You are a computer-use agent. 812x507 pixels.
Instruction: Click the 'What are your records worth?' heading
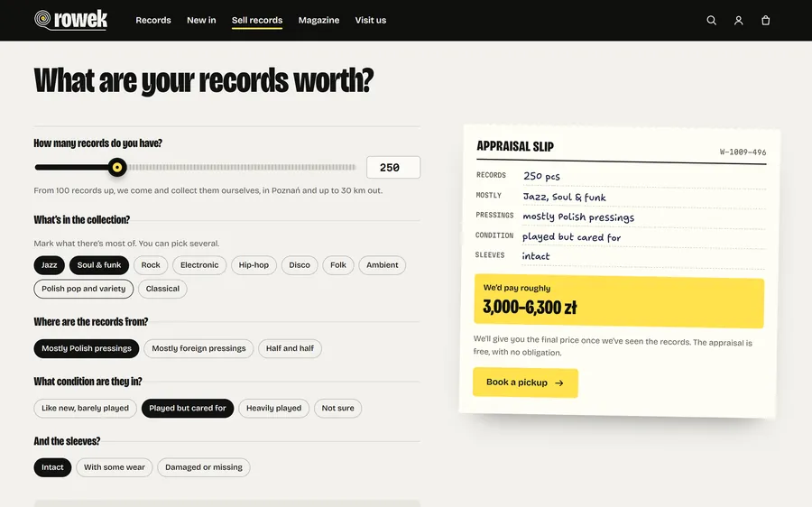coord(204,81)
